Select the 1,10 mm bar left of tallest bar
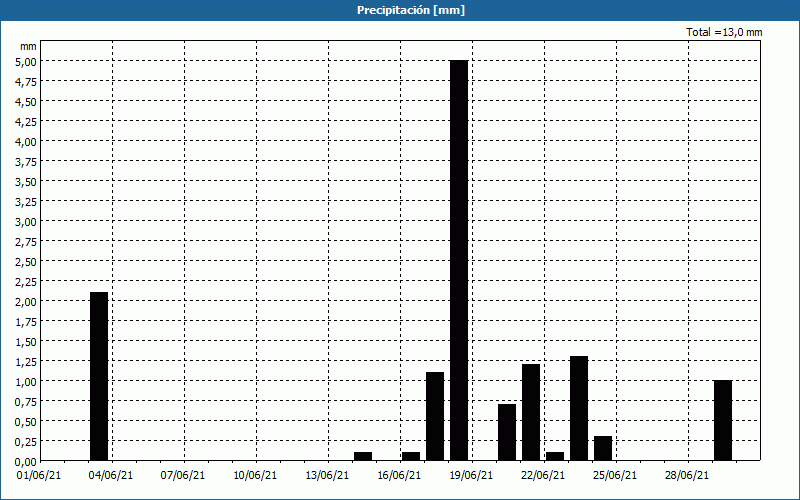This screenshot has height=500, width=800. [435, 416]
